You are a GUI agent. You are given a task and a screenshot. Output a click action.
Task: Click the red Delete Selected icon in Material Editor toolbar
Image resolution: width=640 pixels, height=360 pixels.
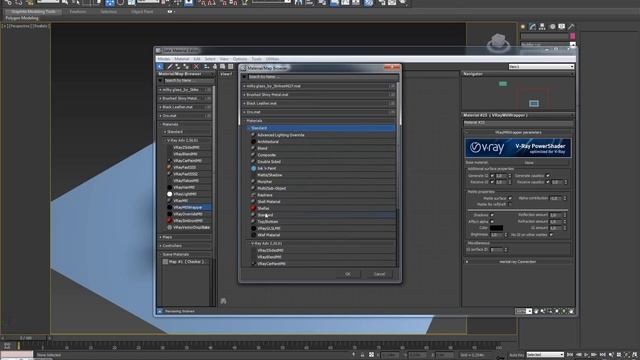[x=196, y=67]
